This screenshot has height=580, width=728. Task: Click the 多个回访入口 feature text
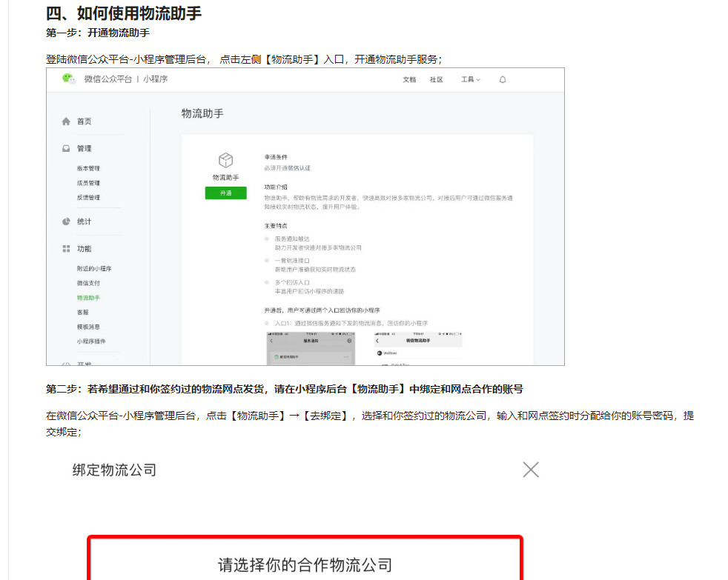click(x=292, y=282)
